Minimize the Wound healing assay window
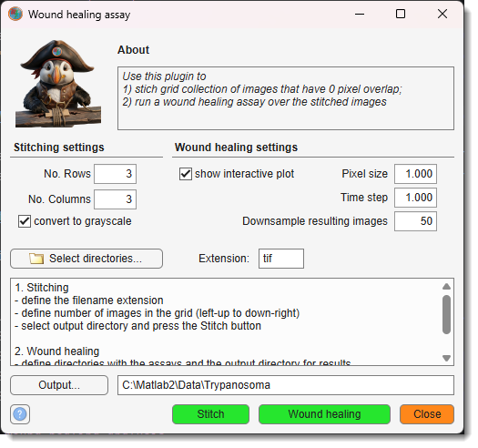This screenshot has width=478, height=448. [360, 14]
